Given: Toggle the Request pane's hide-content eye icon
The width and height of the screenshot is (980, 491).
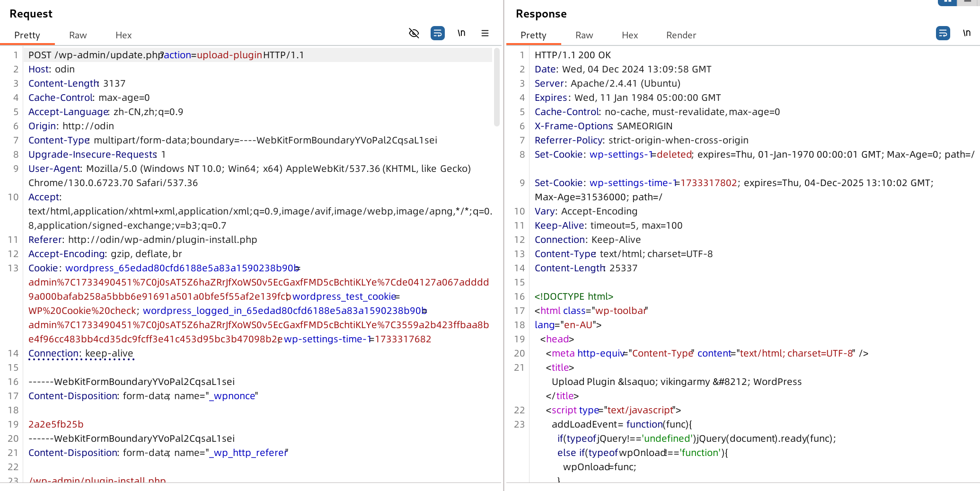Looking at the screenshot, I should click(414, 33).
